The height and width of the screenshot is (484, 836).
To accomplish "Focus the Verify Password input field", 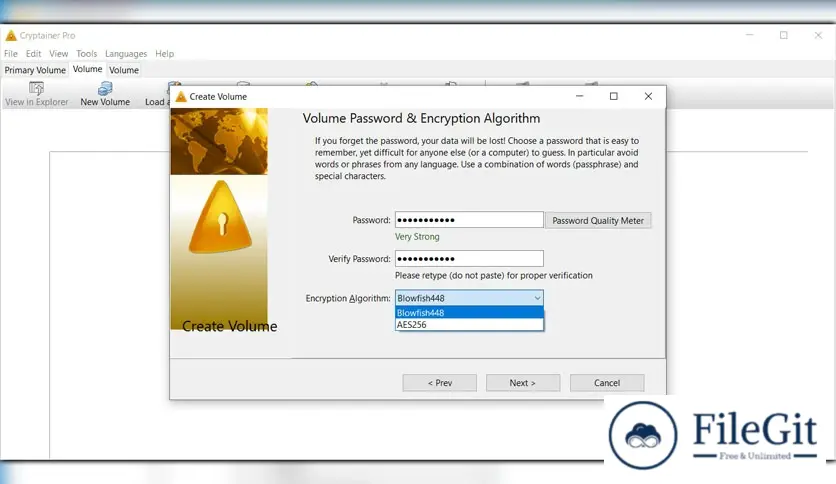I will tap(469, 259).
